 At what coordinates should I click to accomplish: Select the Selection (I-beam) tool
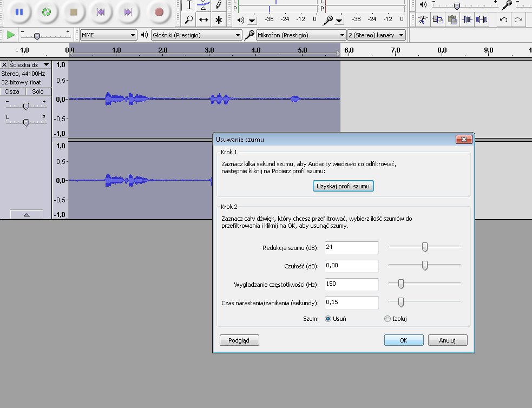[x=189, y=5]
